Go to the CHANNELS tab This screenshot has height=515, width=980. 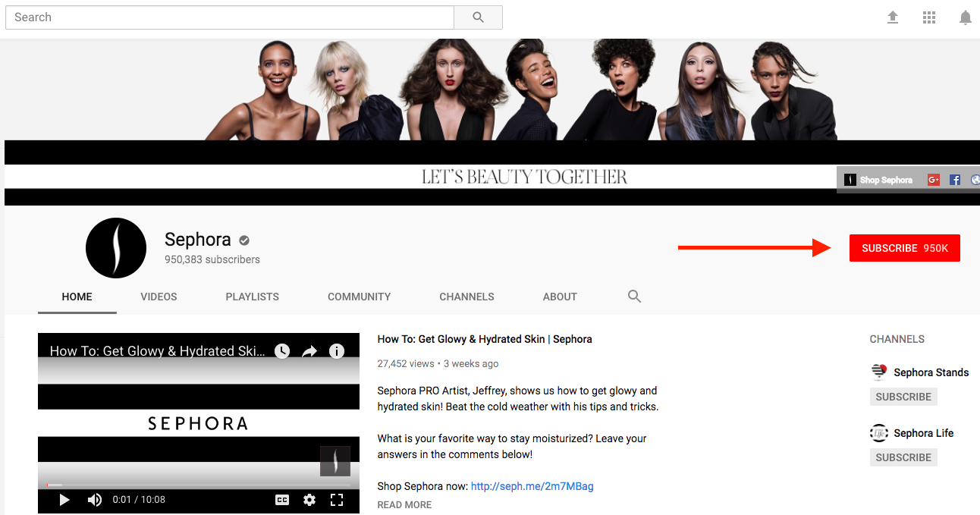click(x=466, y=297)
